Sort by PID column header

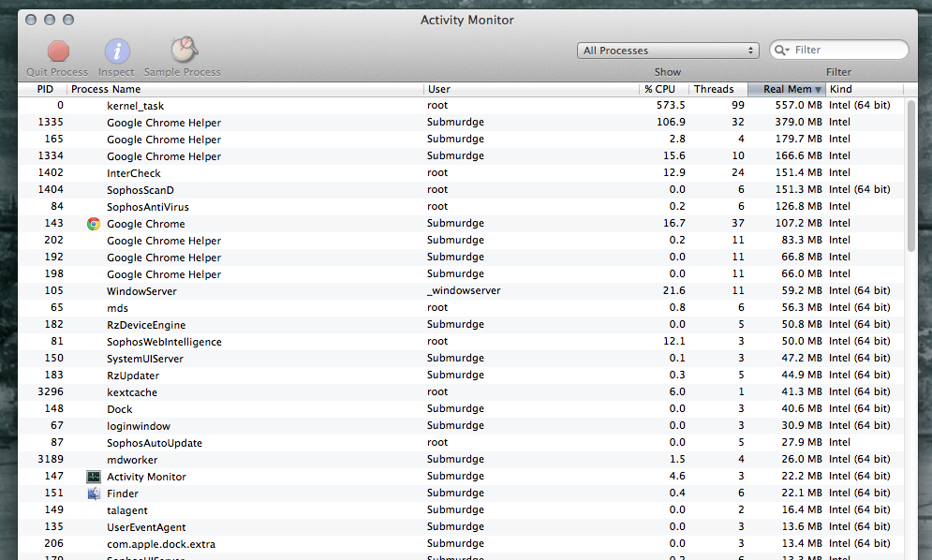[45, 89]
